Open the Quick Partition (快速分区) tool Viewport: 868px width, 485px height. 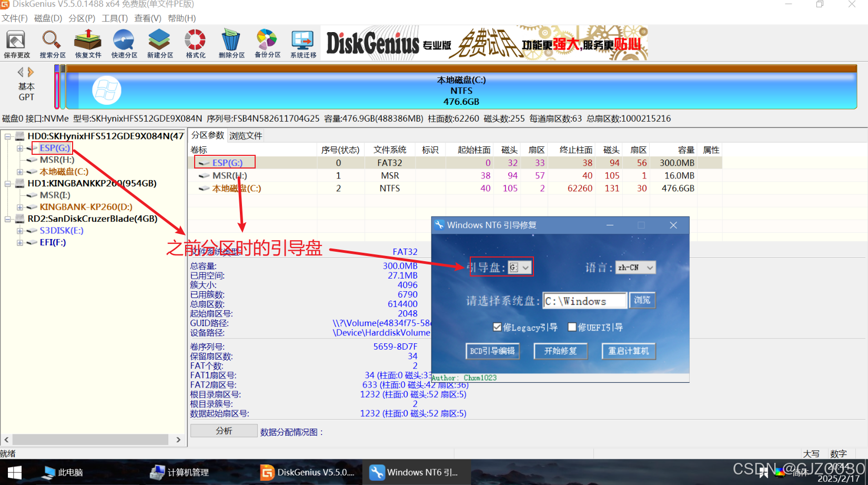124,44
